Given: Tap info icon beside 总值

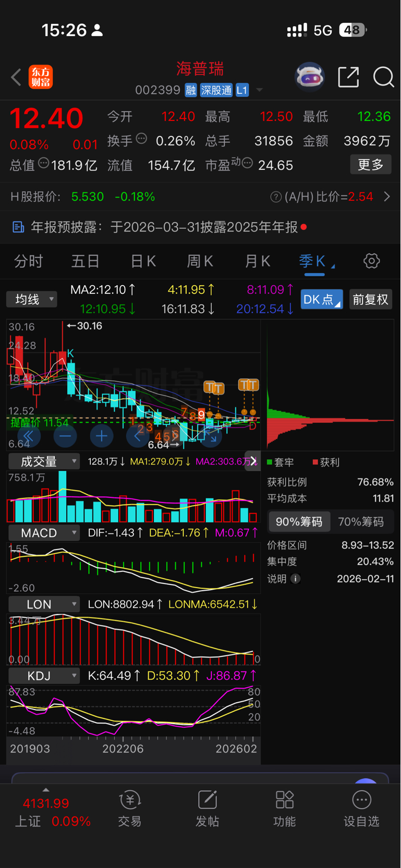Looking at the screenshot, I should [x=44, y=163].
